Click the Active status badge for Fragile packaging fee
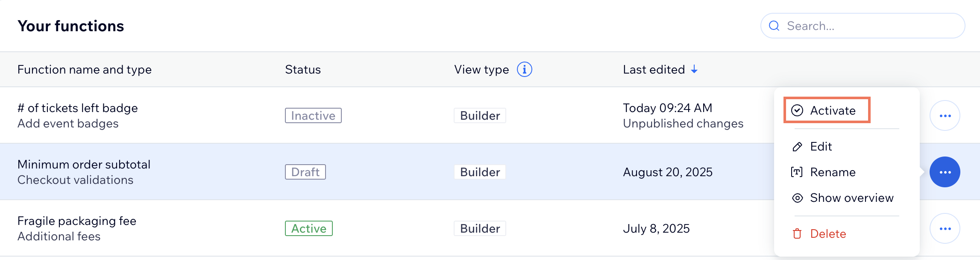 (x=308, y=228)
